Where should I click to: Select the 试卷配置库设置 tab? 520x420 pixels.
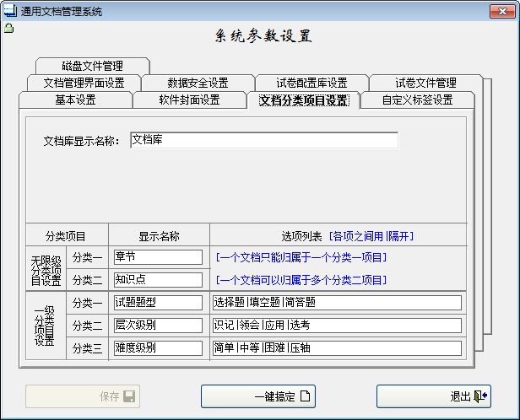311,83
